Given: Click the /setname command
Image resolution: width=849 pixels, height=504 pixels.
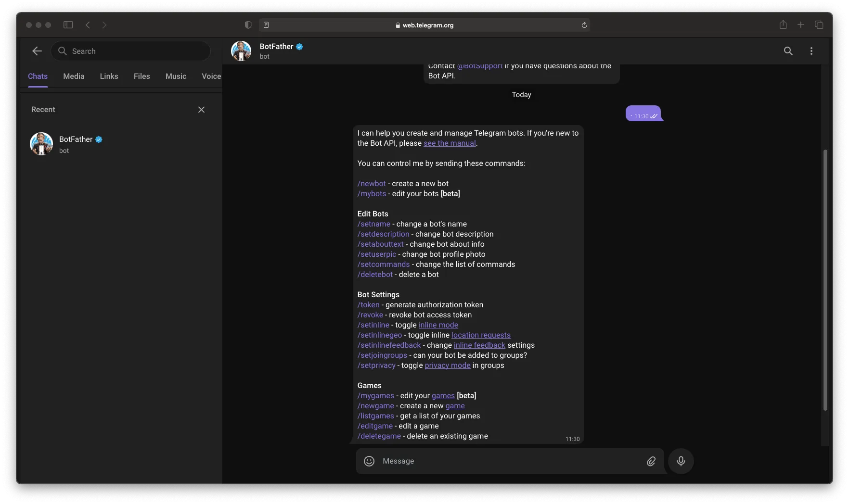Looking at the screenshot, I should coord(374,224).
